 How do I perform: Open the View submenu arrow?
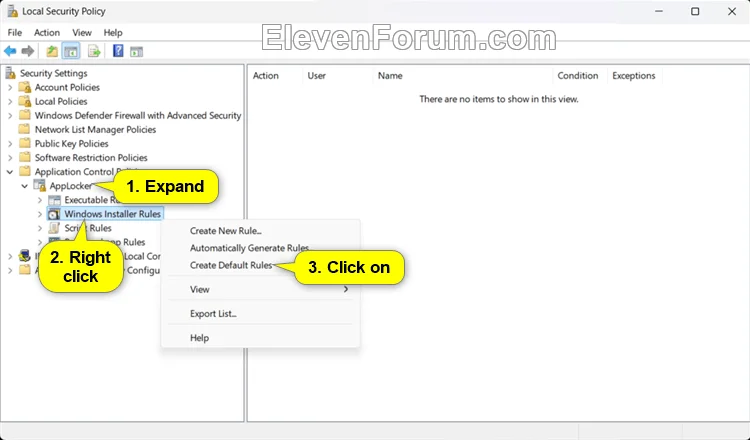point(345,289)
